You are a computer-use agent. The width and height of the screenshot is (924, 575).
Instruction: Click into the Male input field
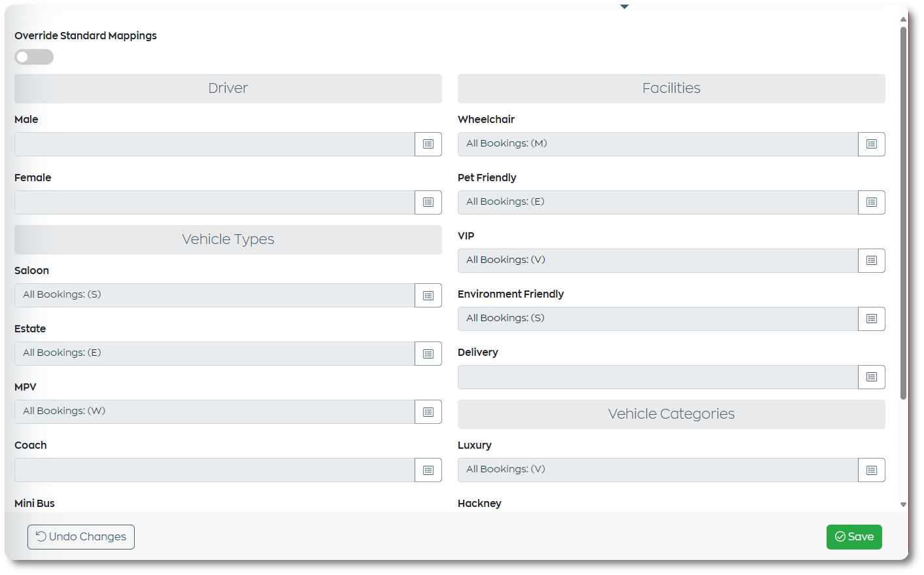tap(214, 144)
